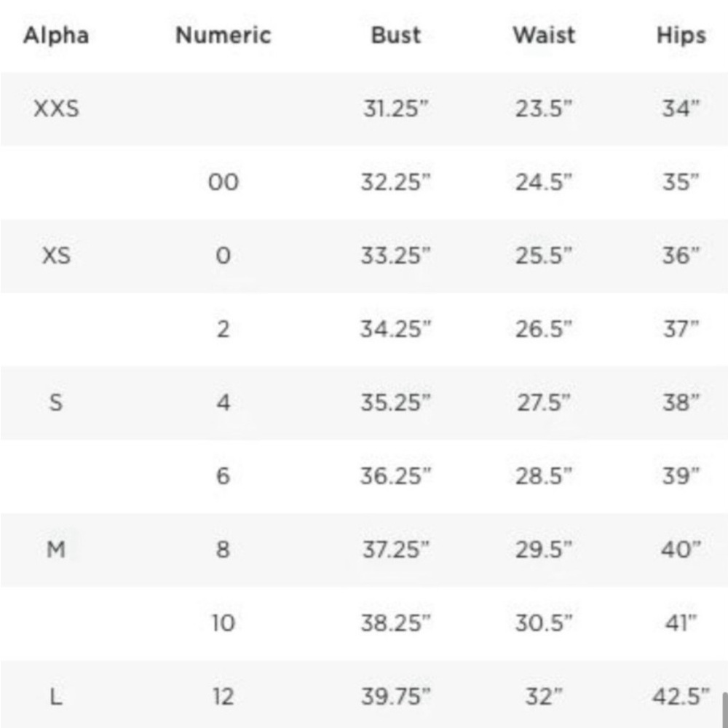Screen dimensions: 728x728
Task: Click the 31.25" bust measurement
Action: point(395,108)
